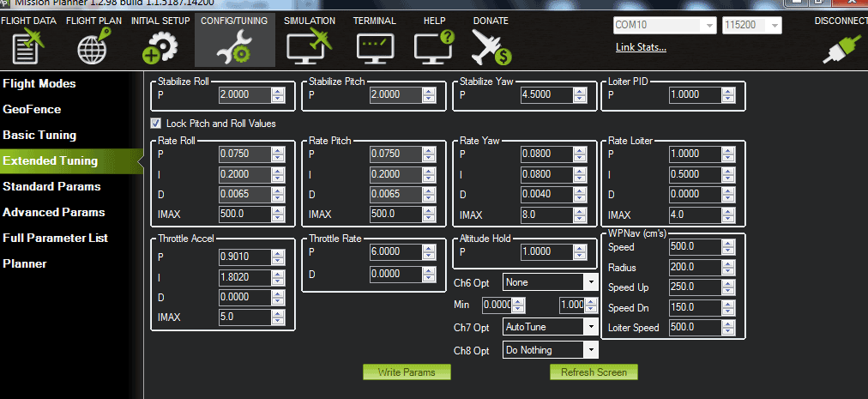Open the Flight Plan globe icon
This screenshot has height=399, width=868.
93,46
